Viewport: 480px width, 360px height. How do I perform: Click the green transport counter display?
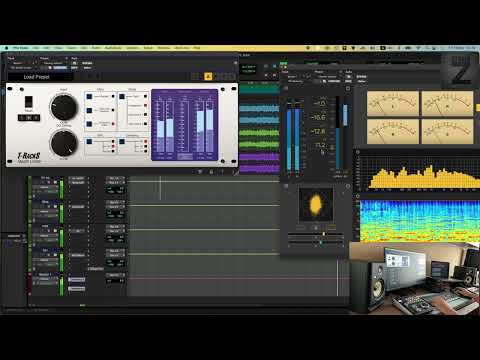pyautogui.click(x=249, y=69)
